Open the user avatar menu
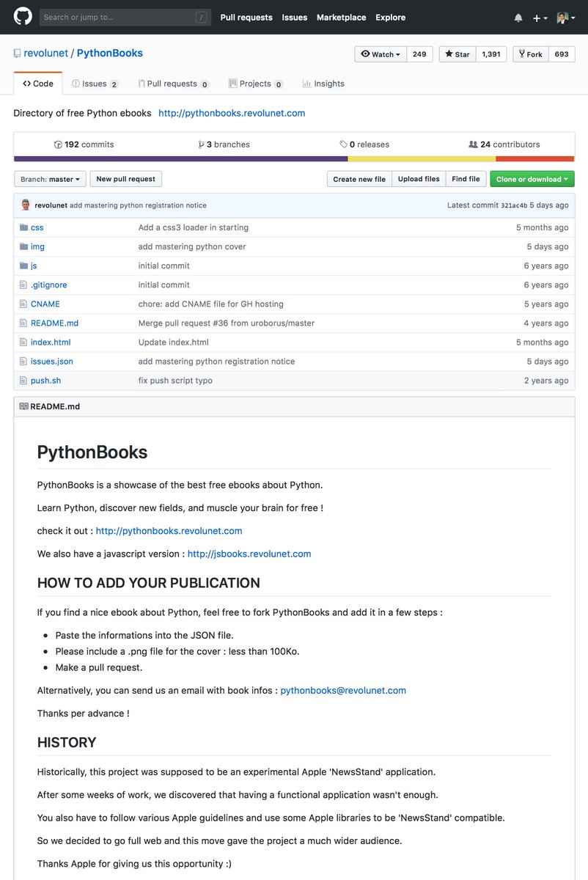 pyautogui.click(x=566, y=18)
